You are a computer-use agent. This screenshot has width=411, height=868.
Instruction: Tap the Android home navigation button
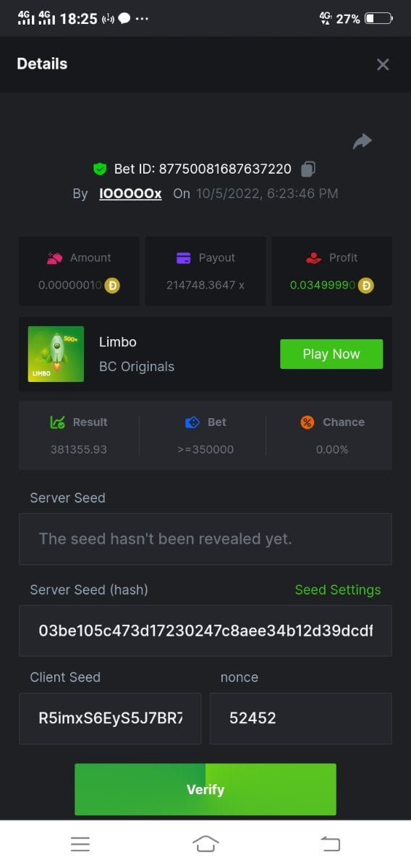[205, 843]
